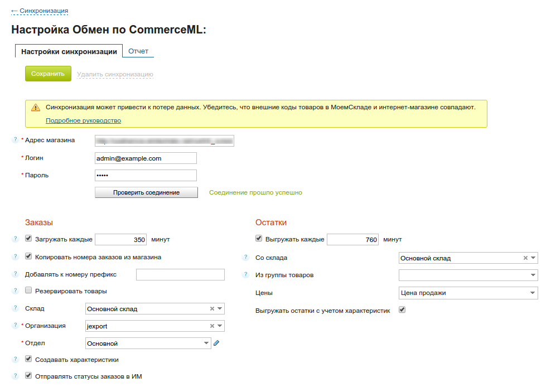
Task: Open the Подробное руководство link
Action: [83, 120]
